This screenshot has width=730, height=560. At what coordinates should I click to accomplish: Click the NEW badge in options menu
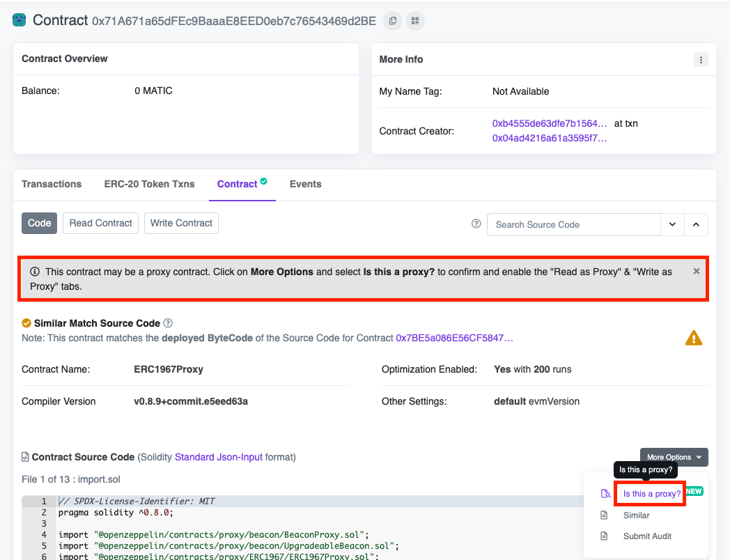click(694, 491)
